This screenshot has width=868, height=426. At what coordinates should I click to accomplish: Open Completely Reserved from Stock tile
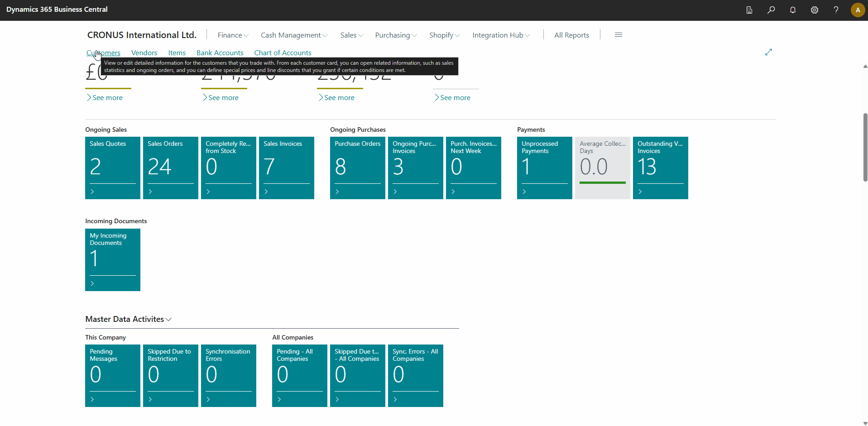229,168
